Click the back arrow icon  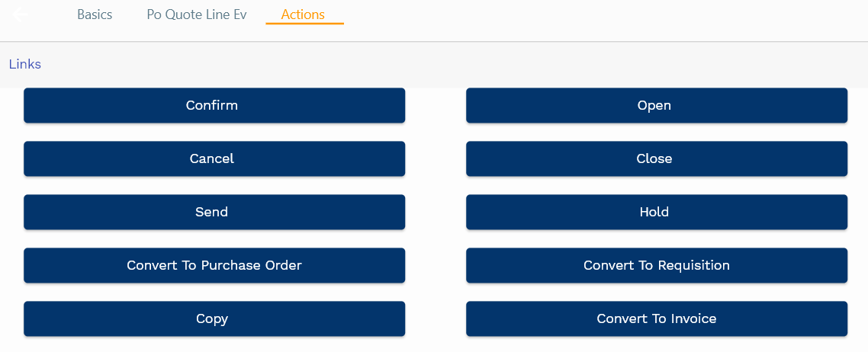click(x=21, y=14)
